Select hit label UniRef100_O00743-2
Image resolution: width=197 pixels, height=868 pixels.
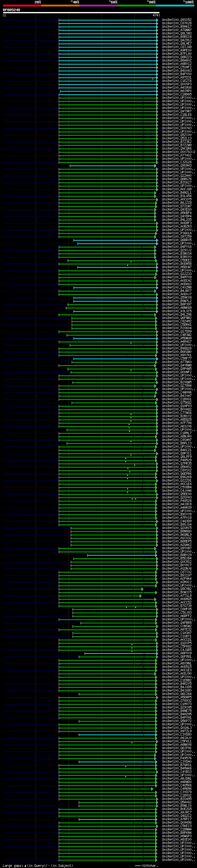179,152
